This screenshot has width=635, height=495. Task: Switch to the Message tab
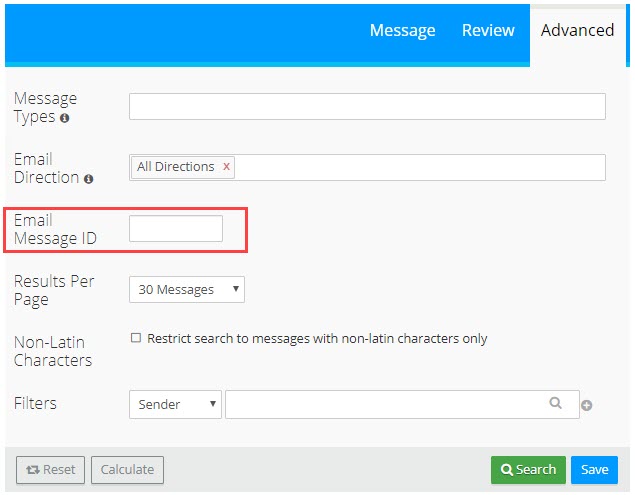(402, 30)
